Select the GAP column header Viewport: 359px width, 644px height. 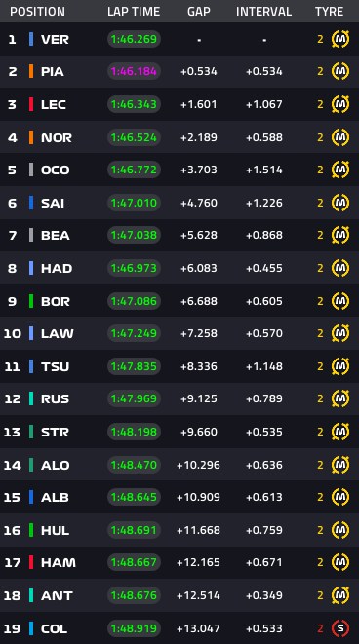[x=199, y=11]
